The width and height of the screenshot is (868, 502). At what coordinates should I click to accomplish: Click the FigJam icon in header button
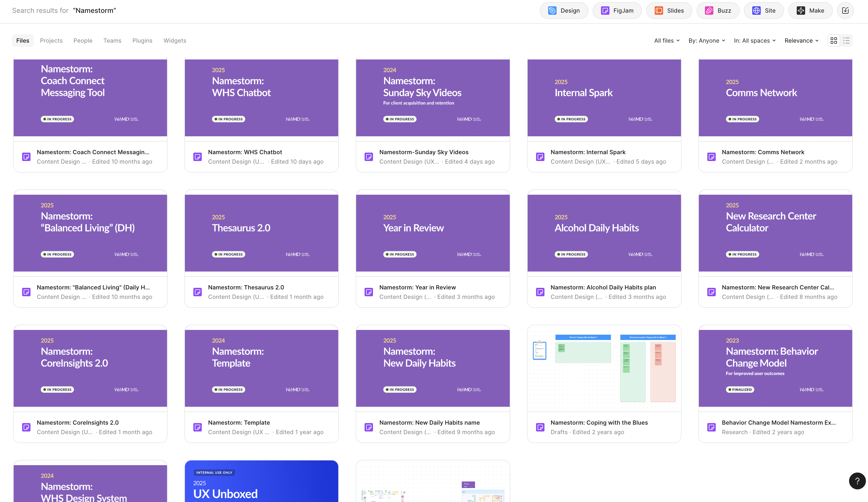pyautogui.click(x=605, y=11)
